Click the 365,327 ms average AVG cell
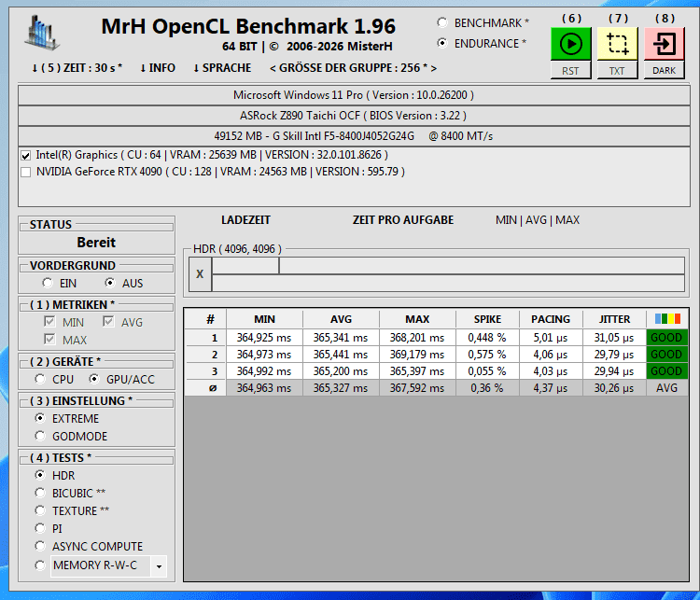This screenshot has height=600, width=700. click(x=341, y=388)
